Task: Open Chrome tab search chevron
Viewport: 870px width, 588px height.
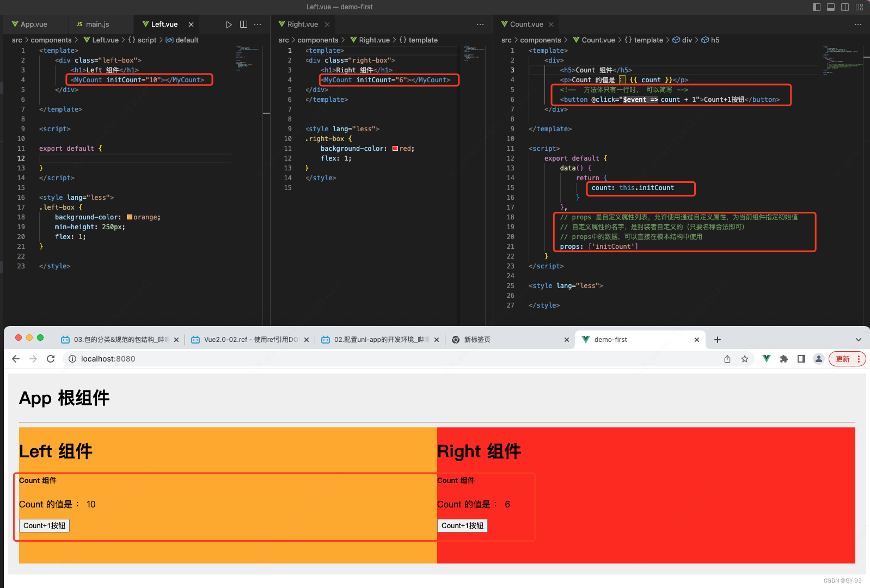Action: pos(859,340)
